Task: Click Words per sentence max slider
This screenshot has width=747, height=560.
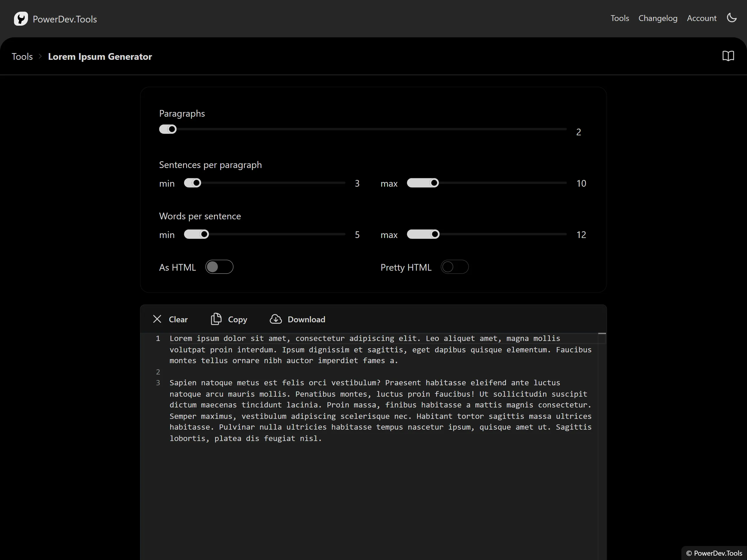Action: 434,234
